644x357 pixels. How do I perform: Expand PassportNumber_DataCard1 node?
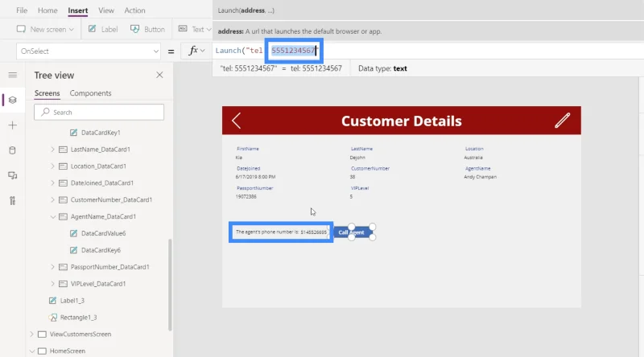tap(52, 267)
